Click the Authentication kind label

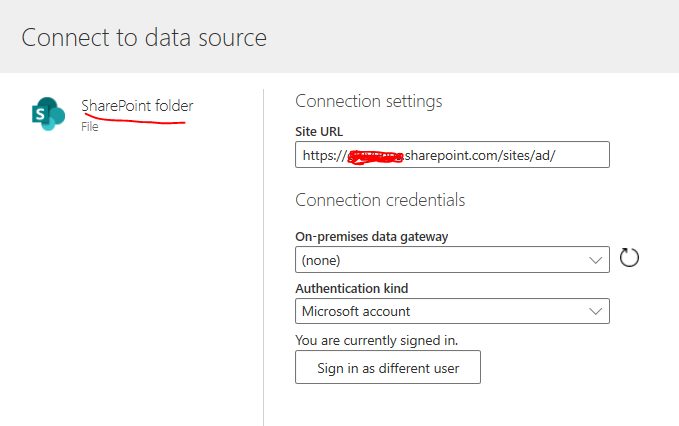(352, 288)
